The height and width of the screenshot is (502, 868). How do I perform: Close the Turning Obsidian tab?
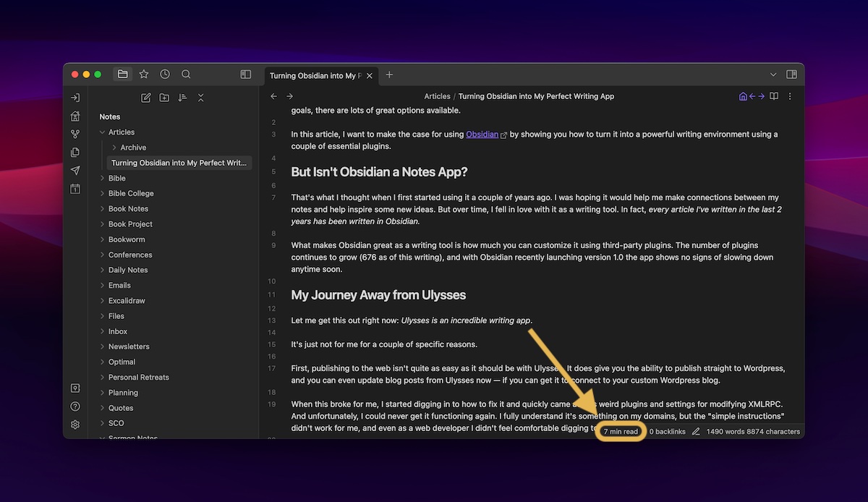click(370, 75)
